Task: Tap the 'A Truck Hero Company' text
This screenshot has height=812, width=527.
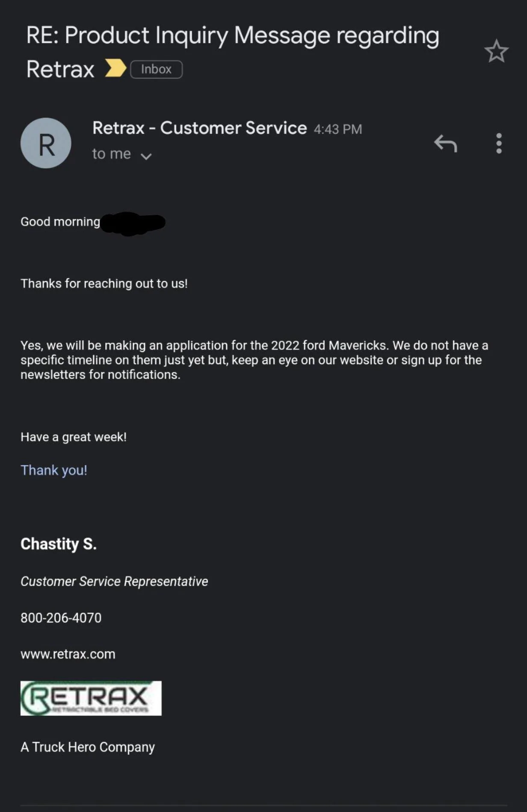Action: [88, 747]
